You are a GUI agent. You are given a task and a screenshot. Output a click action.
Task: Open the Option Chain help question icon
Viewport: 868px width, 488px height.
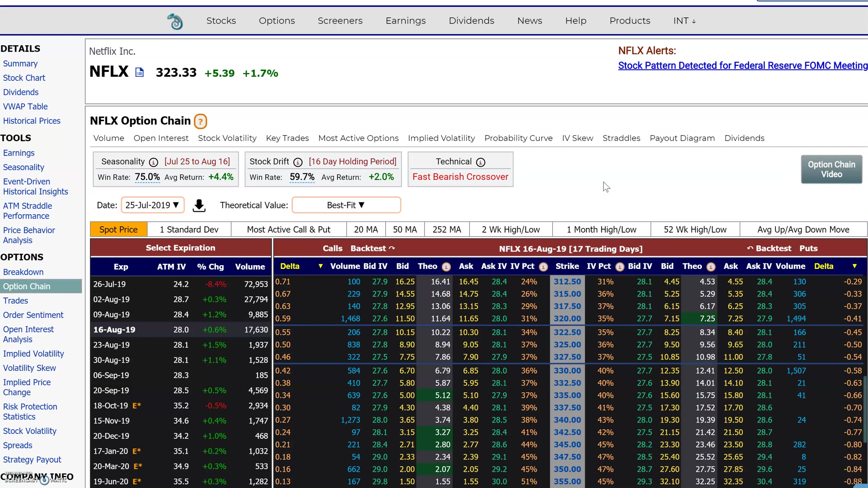coord(200,121)
